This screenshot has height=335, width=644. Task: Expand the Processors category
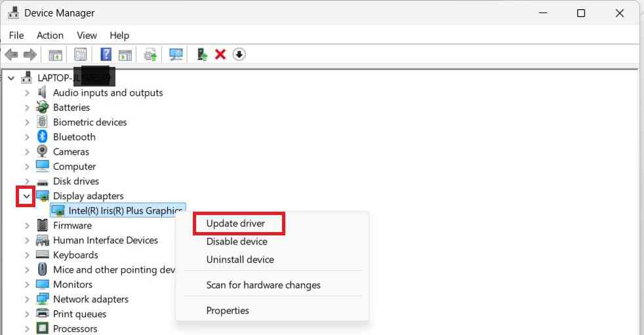coord(27,329)
